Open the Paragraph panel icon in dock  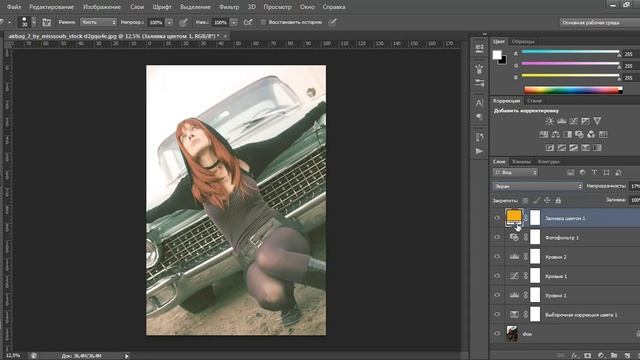pyautogui.click(x=479, y=117)
